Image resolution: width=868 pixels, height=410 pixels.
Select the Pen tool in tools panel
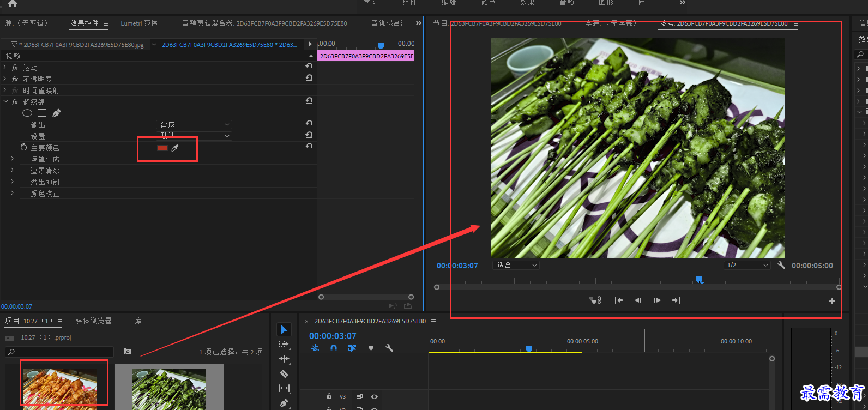point(284,403)
